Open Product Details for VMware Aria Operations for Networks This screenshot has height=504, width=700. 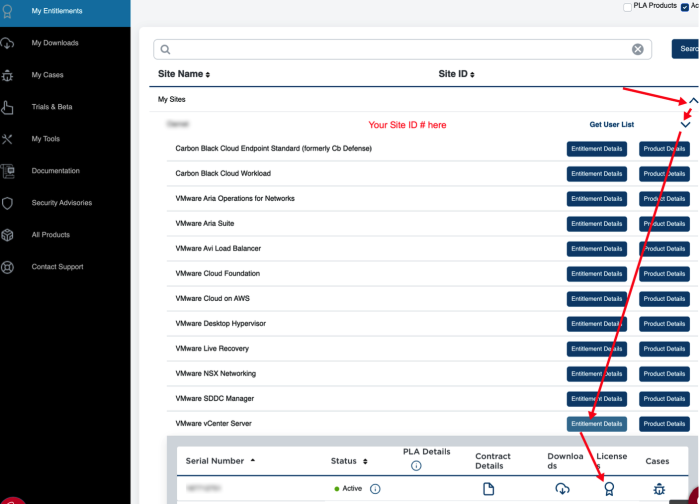click(664, 199)
